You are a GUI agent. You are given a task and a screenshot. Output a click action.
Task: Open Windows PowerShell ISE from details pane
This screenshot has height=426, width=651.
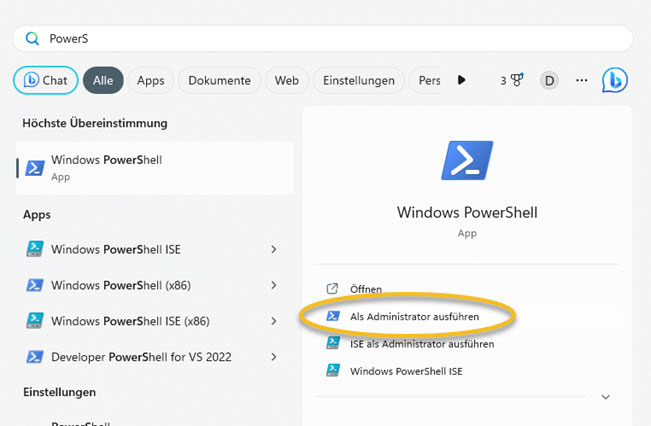467,371
